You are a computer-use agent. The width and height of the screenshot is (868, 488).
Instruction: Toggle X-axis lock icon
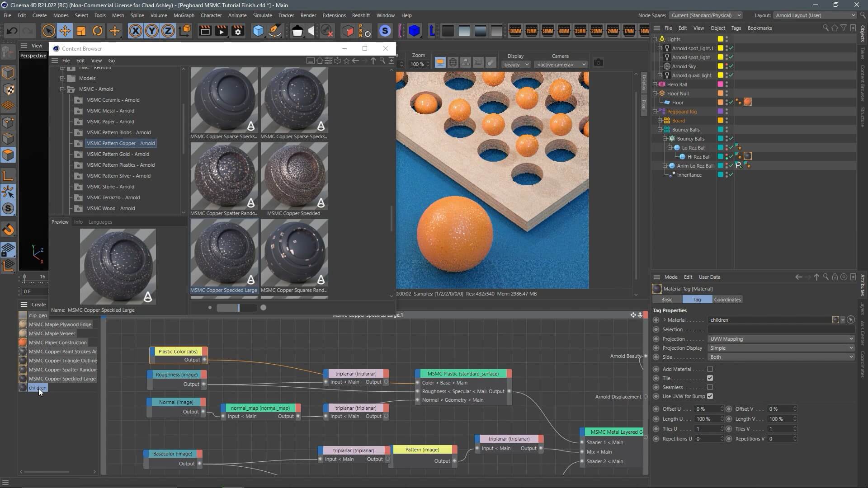coord(135,31)
